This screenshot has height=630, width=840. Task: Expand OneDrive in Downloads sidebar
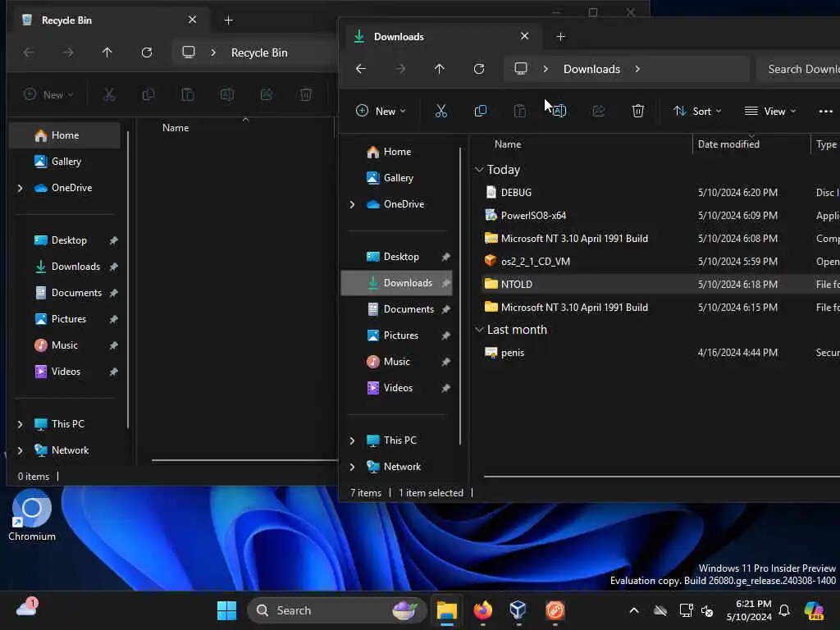[x=352, y=204]
